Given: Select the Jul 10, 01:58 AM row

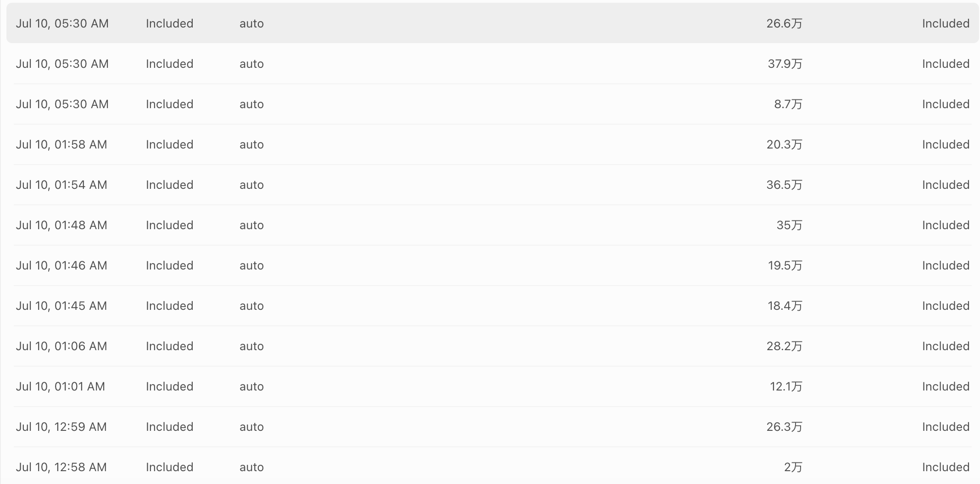Looking at the screenshot, I should pos(492,144).
